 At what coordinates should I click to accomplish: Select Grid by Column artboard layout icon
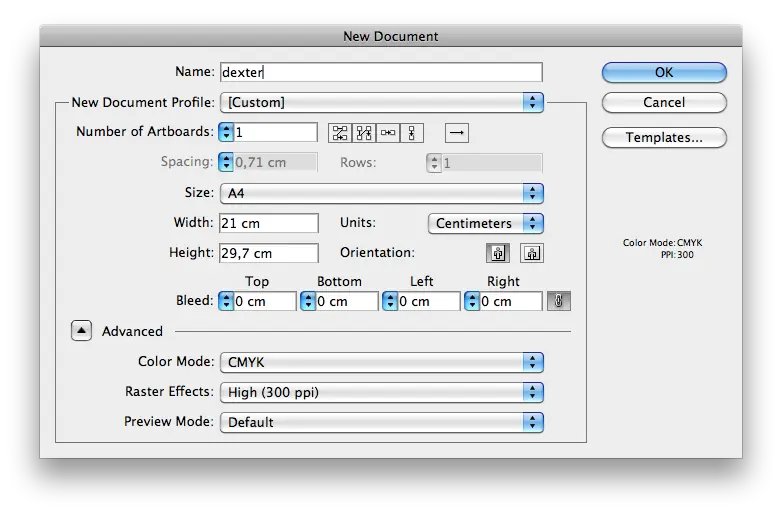point(364,133)
